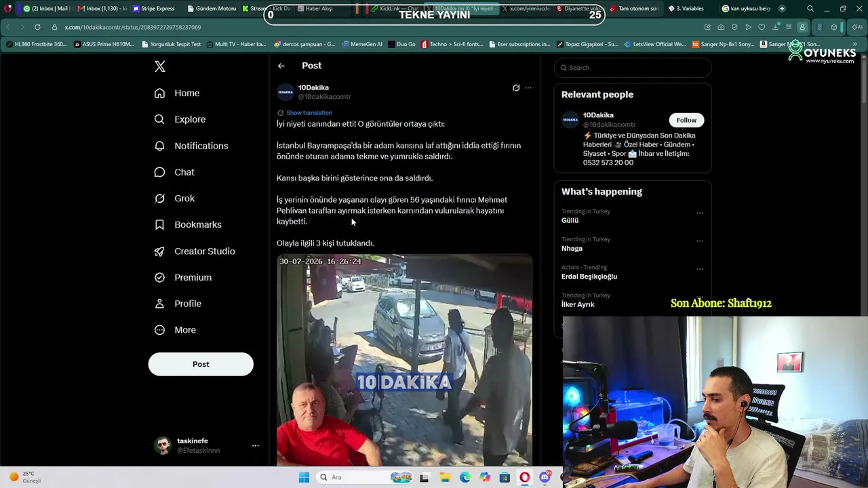
Task: Focus the X Search field
Action: [633, 68]
